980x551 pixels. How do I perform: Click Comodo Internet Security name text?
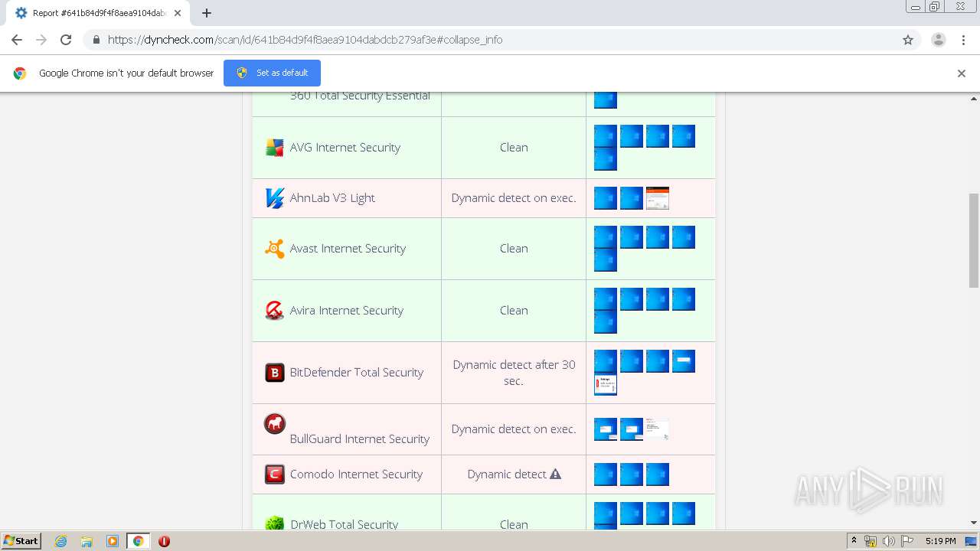pos(356,474)
